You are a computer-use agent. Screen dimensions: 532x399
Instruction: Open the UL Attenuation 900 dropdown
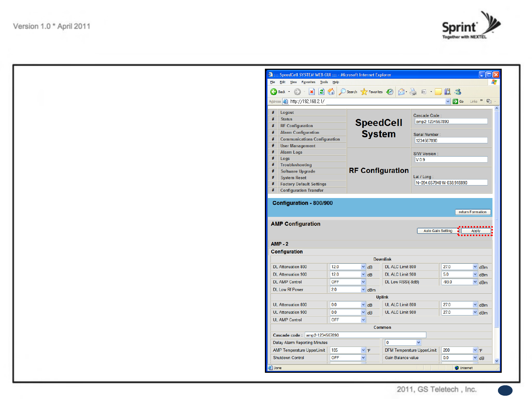click(x=363, y=312)
